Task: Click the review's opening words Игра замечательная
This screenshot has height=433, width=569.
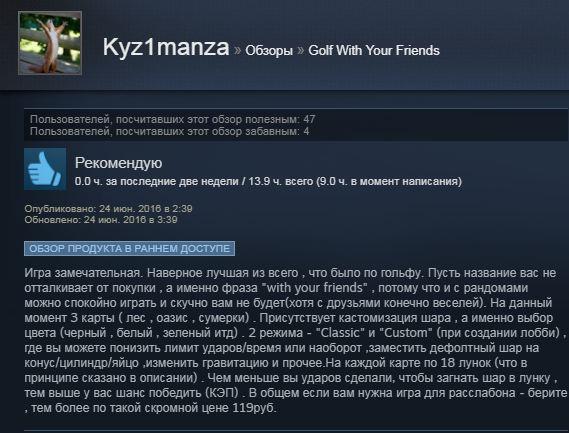Action: click(x=82, y=273)
